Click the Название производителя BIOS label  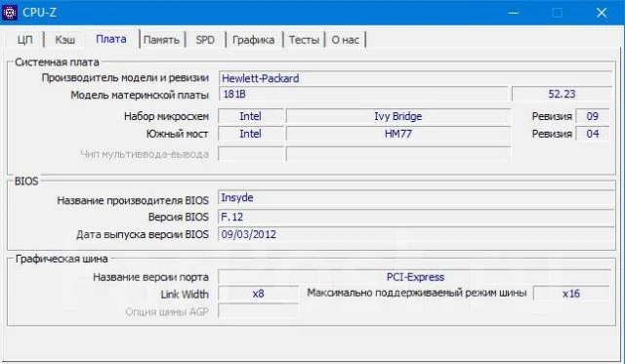tap(133, 200)
